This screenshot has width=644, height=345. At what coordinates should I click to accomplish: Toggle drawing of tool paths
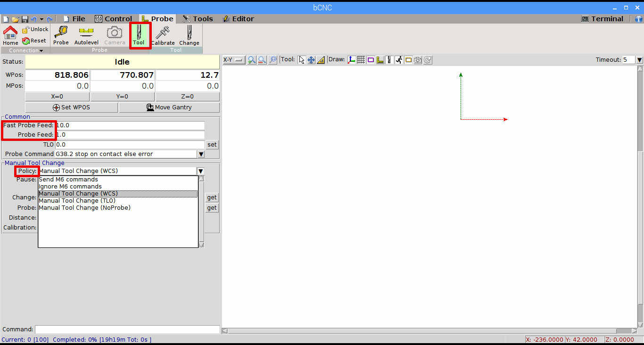(389, 60)
